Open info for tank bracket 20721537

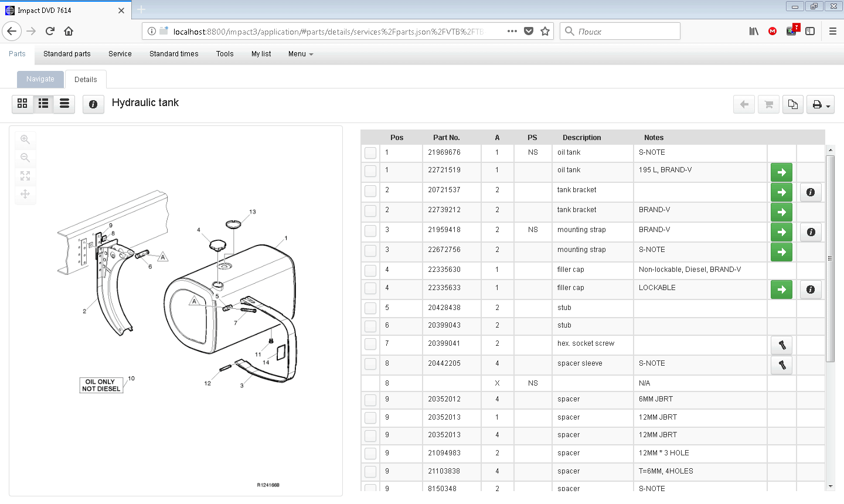pos(811,192)
